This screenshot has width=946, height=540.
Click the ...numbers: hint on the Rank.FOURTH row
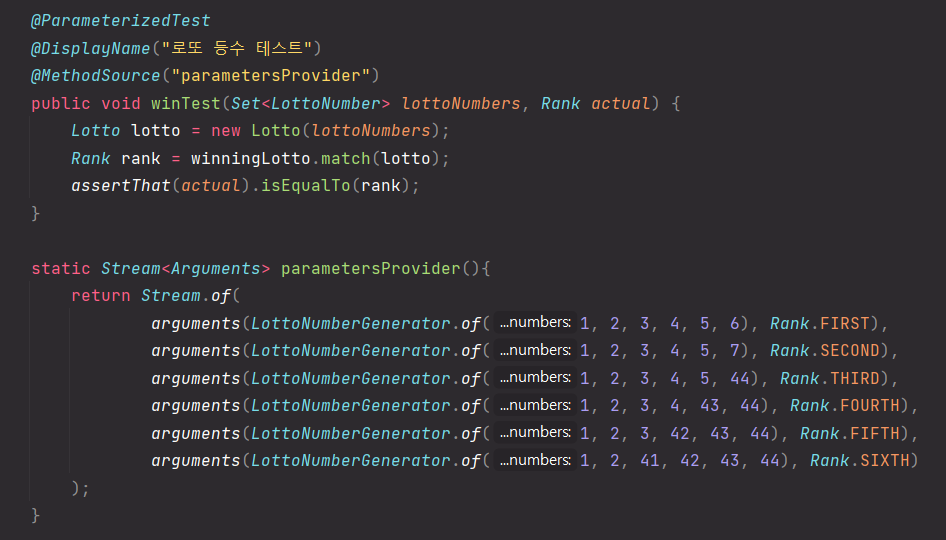pyautogui.click(x=535, y=405)
